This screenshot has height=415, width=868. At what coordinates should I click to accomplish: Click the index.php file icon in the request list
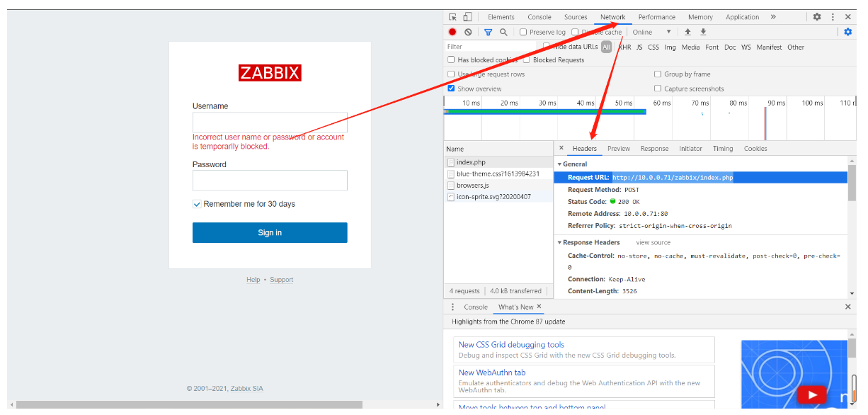pyautogui.click(x=451, y=162)
